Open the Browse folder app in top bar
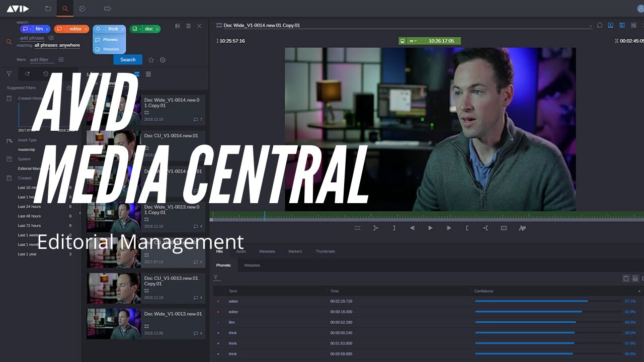This screenshot has width=644, height=362. click(x=48, y=9)
